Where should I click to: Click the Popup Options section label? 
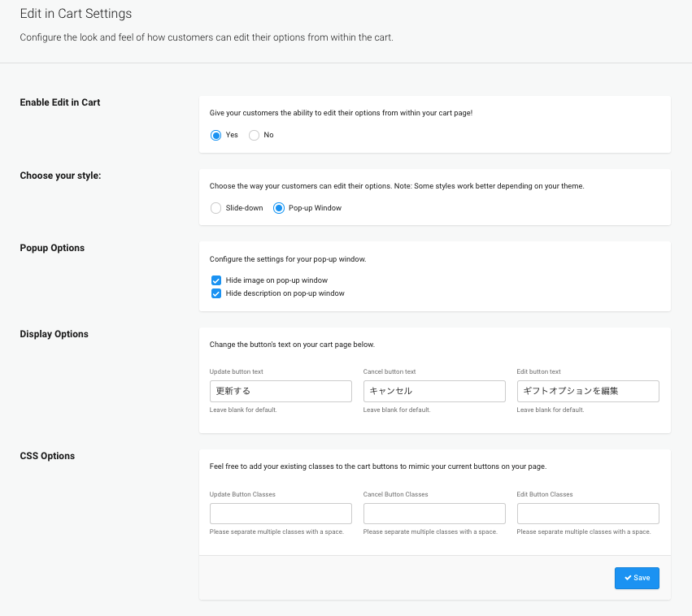pyautogui.click(x=52, y=248)
